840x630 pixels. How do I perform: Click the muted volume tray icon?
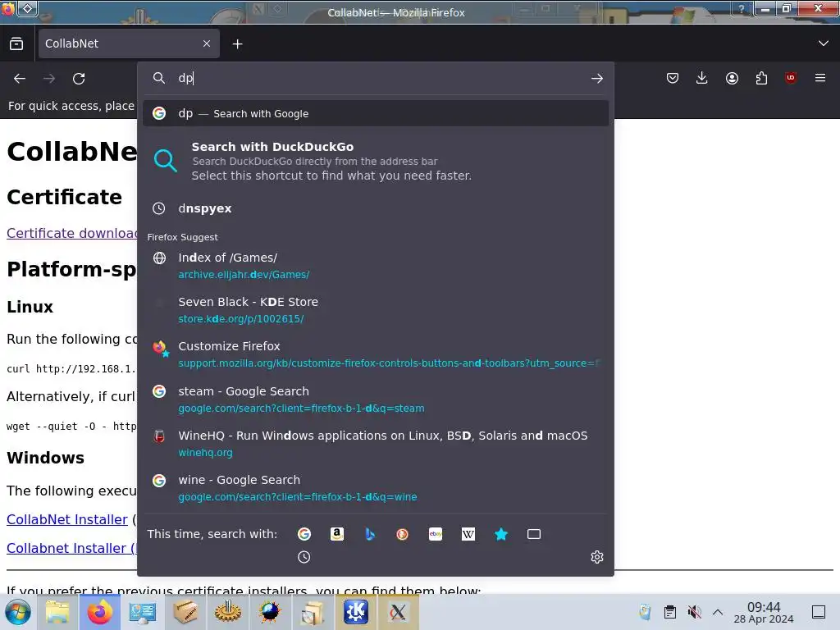[694, 612]
